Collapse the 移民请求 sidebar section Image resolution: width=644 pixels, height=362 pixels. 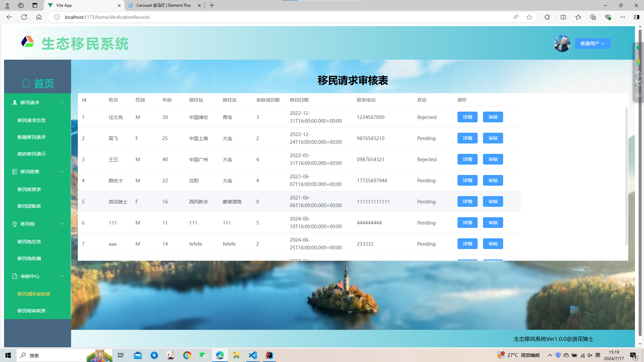point(38,103)
